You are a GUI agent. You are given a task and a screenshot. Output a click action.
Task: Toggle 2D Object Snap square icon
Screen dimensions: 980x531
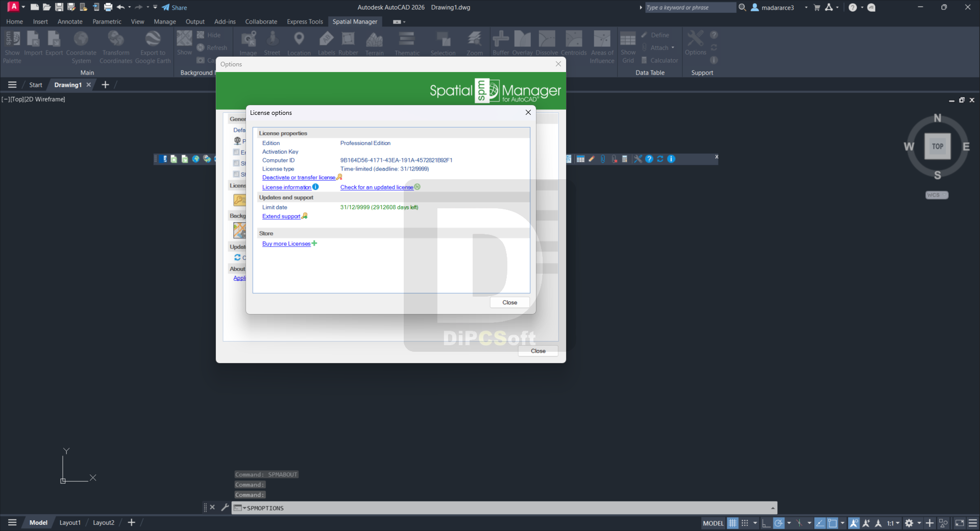pyautogui.click(x=832, y=523)
